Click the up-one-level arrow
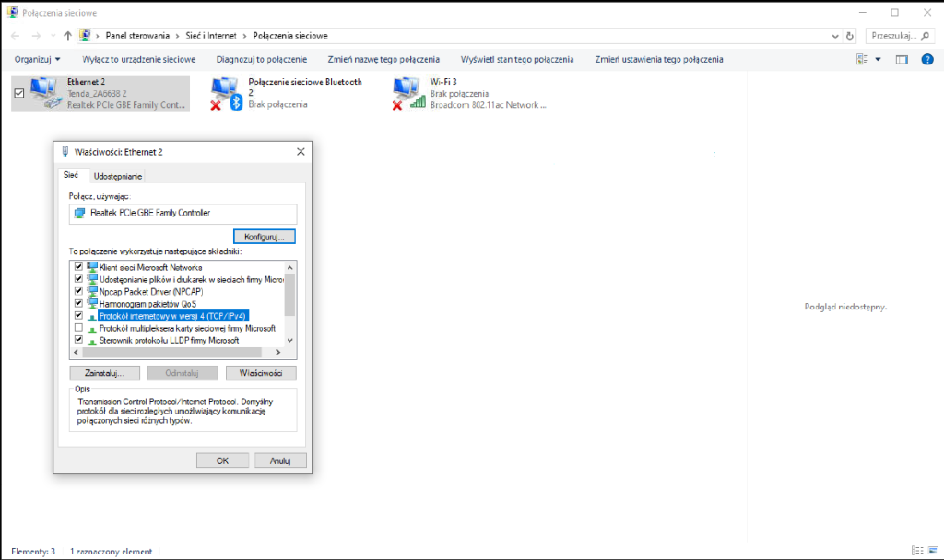Screen dimensions: 944x560 pyautogui.click(x=66, y=36)
